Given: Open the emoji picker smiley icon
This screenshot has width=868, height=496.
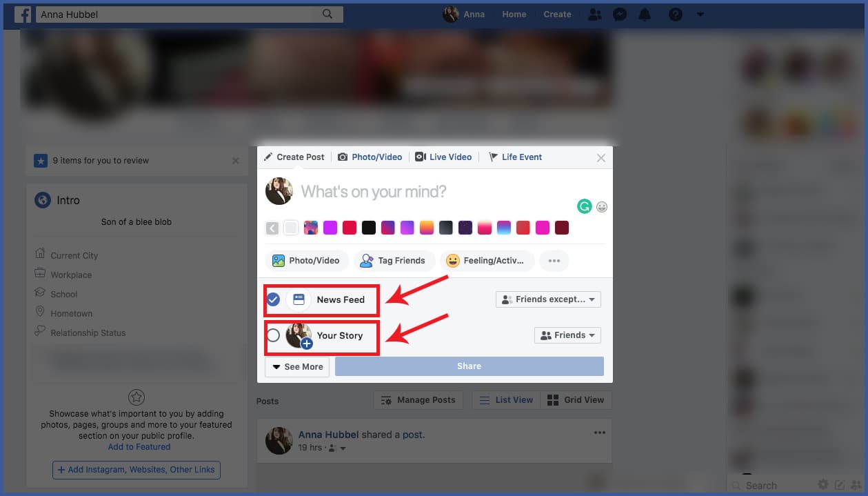Looking at the screenshot, I should click(x=602, y=207).
